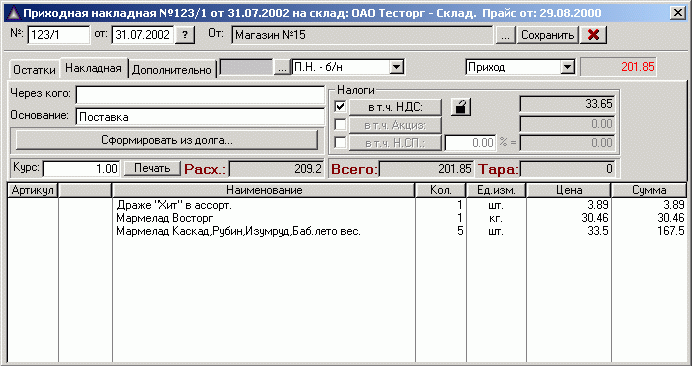This screenshot has height=366, width=692.
Task: Click the Печать button
Action: [152, 168]
